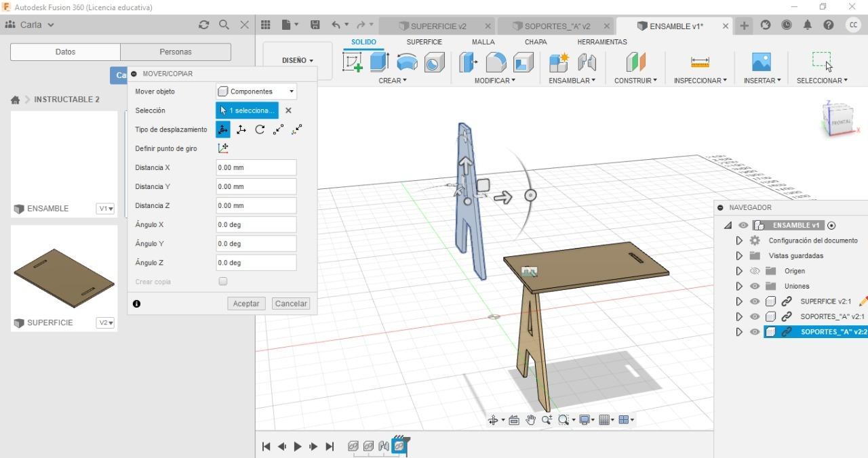Open the CONSTRUIR menu dropdown
Screen dimensions: 868x458
[635, 81]
